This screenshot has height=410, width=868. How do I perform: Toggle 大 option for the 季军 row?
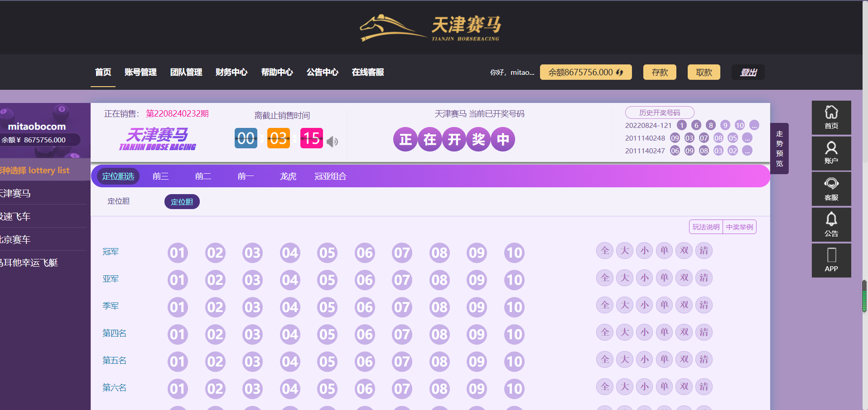pyautogui.click(x=624, y=305)
